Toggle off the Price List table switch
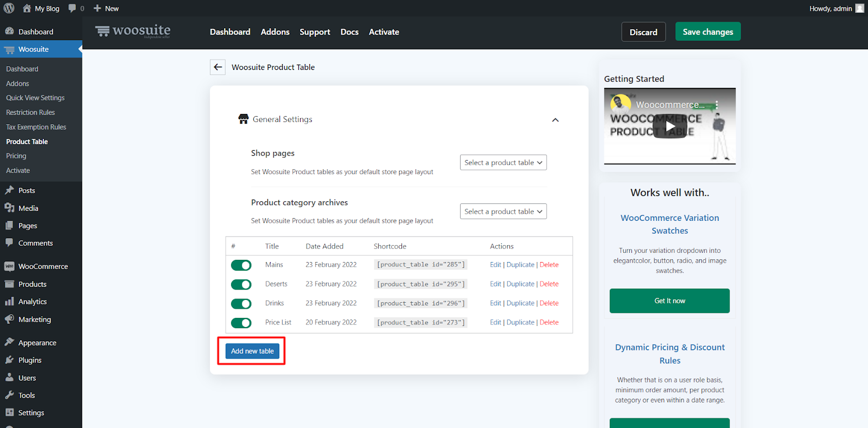 241,323
